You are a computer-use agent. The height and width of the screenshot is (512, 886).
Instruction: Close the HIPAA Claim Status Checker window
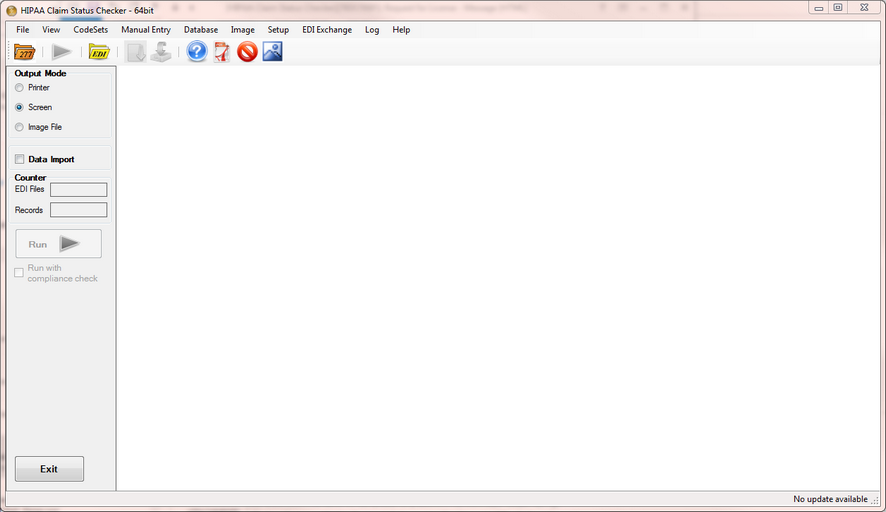click(864, 8)
